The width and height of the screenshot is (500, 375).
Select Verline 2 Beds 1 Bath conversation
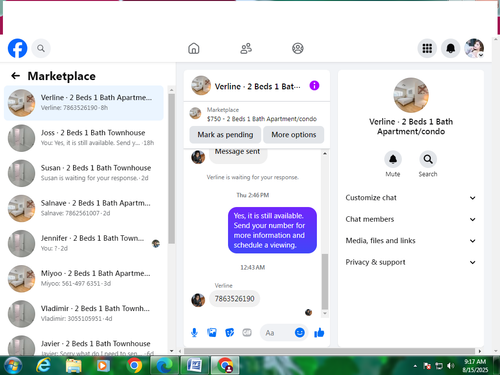pyautogui.click(x=84, y=103)
